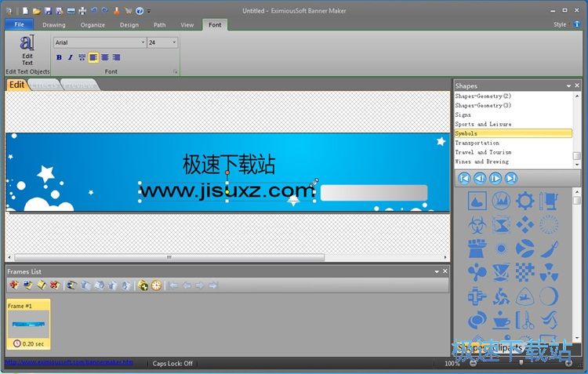
Task: Click the Save icon in quick access toolbar
Action: pos(48,11)
